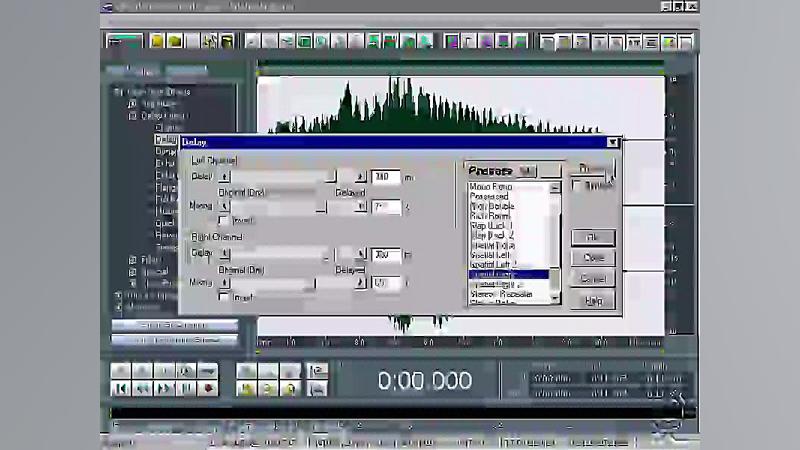Select the Flanger effect in tree
This screenshot has height=450, width=800.
point(166,187)
